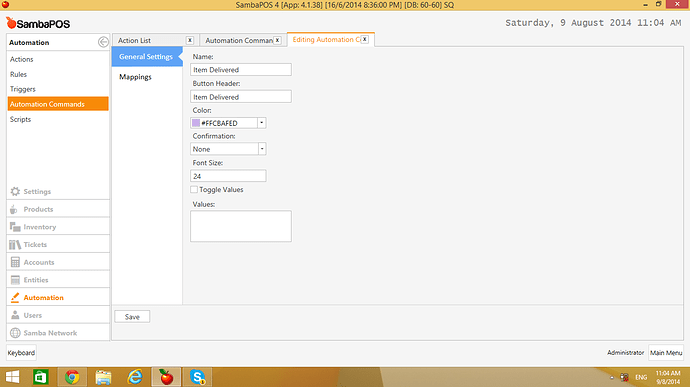690x387 pixels.
Task: Switch to SambaPOS apple taskbar icon
Action: coord(166,377)
